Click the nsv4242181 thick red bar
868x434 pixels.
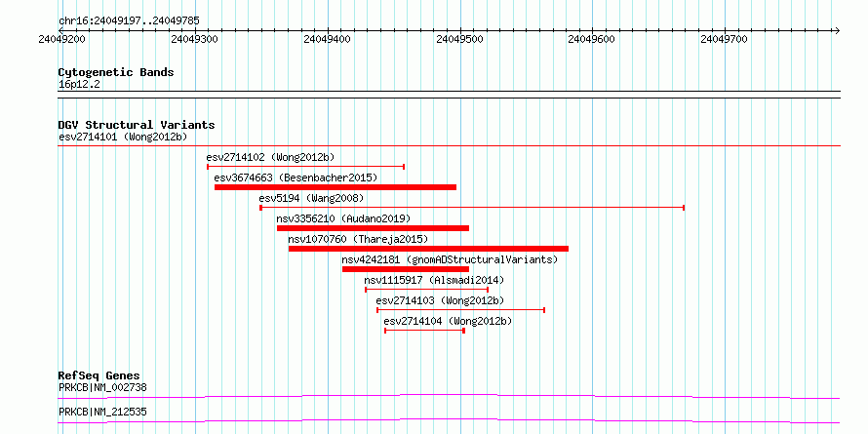pyautogui.click(x=406, y=269)
